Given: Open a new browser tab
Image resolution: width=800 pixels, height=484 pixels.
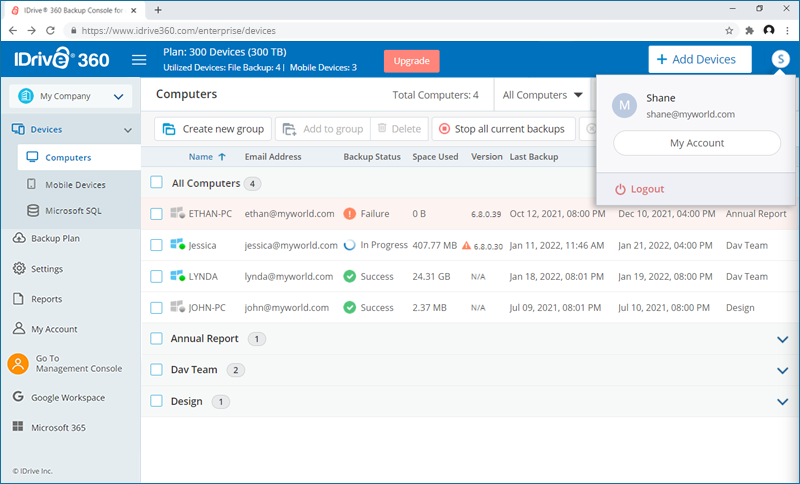Looking at the screenshot, I should [x=158, y=10].
